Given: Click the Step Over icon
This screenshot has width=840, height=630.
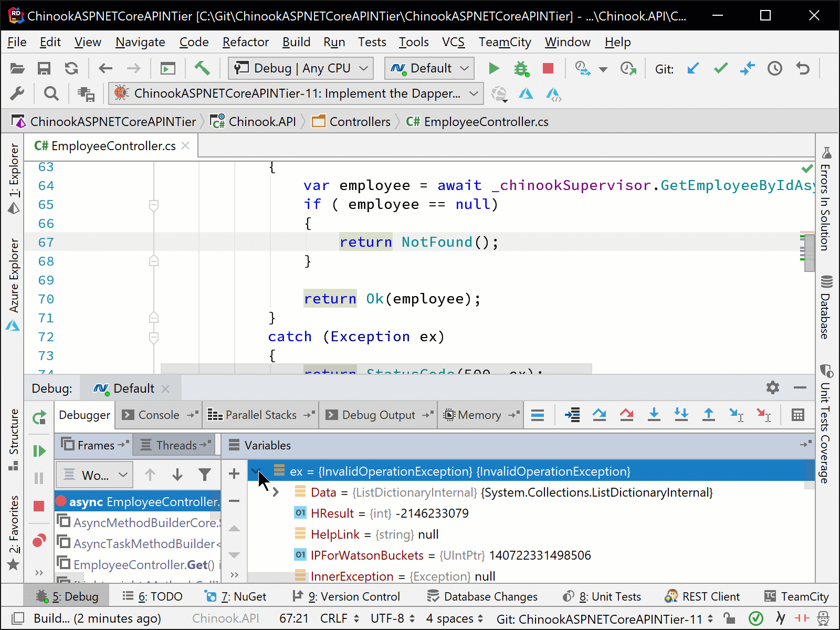Looking at the screenshot, I should pos(600,415).
